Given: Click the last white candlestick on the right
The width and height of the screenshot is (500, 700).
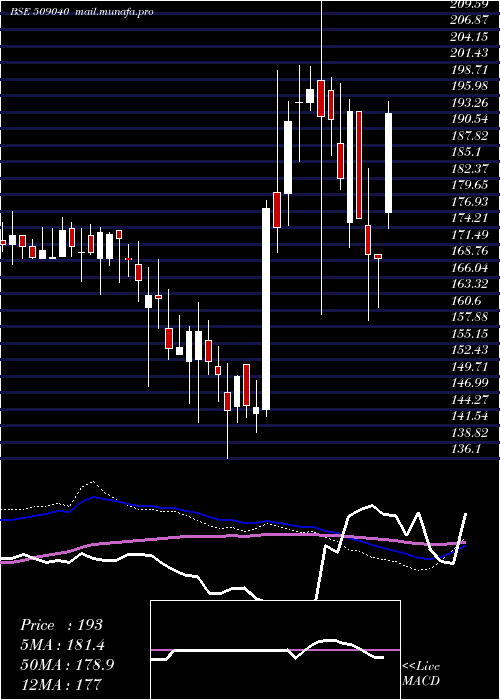Looking at the screenshot, I should coord(388,163).
